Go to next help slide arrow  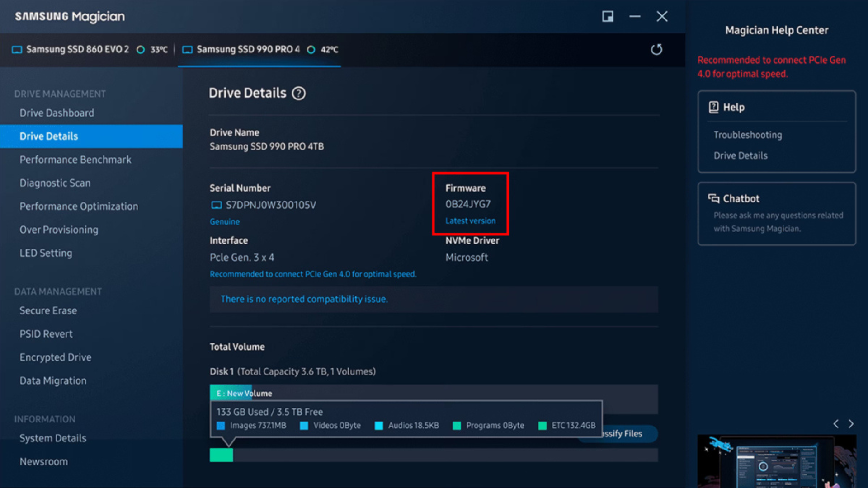[x=851, y=424]
